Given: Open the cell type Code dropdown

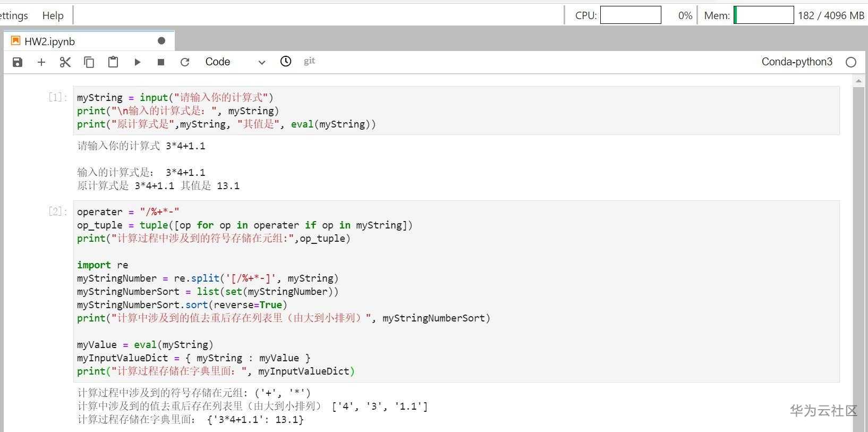Looking at the screenshot, I should click(235, 62).
